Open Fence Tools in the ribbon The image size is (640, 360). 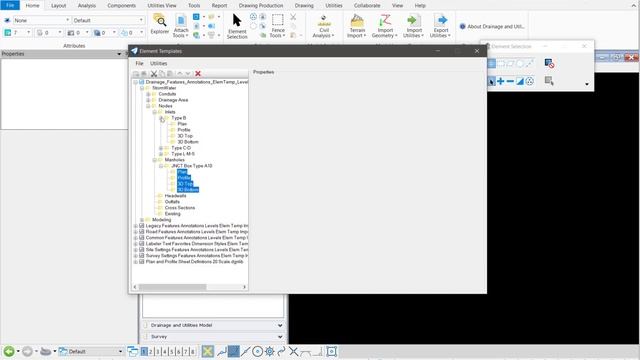click(278, 26)
